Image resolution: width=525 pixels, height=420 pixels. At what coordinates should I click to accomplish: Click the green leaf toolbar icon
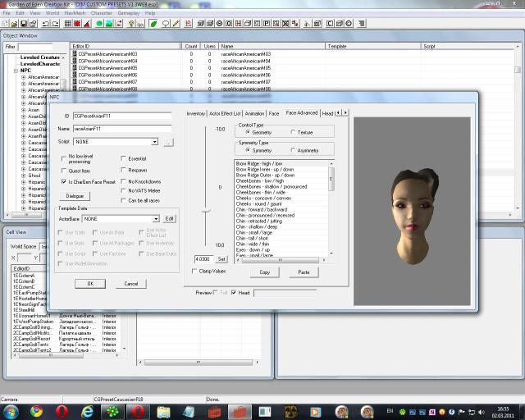point(153,24)
